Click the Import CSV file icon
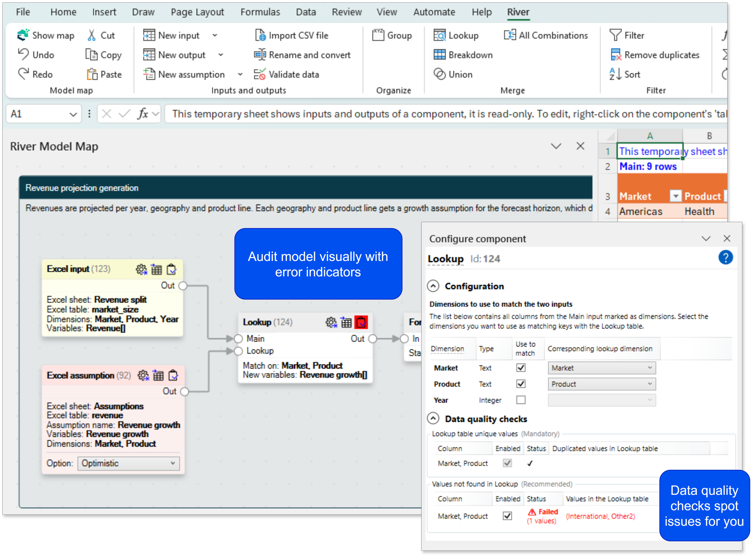 pyautogui.click(x=260, y=35)
